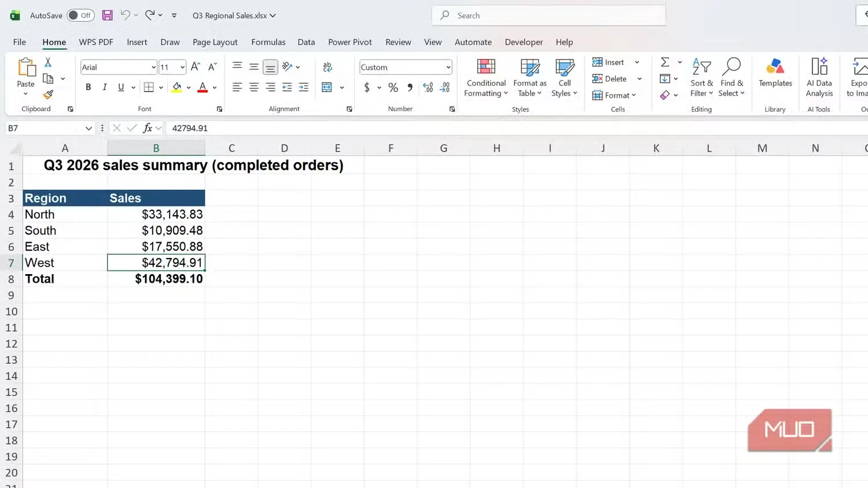868x488 pixels.
Task: Apply the red Font Color
Action: 203,87
